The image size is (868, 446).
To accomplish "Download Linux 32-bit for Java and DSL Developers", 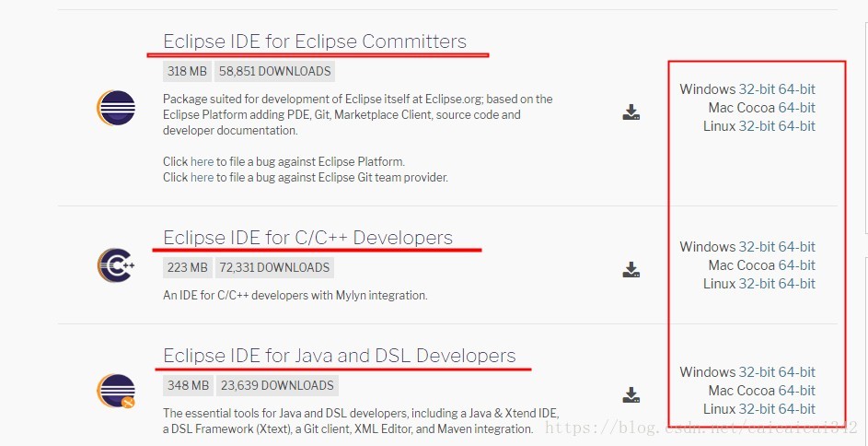I will [757, 409].
